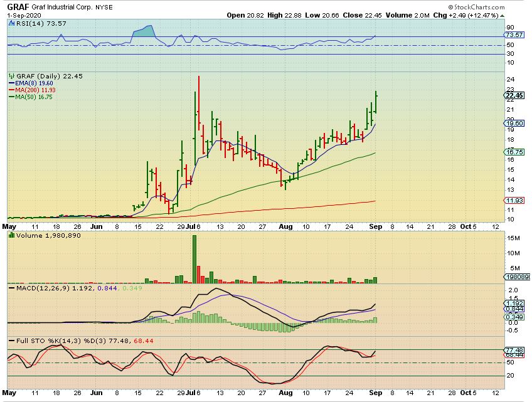The height and width of the screenshot is (402, 532).
Task: Click the 11.93 MA(200) value tag on right axis
Action: pyautogui.click(x=514, y=200)
